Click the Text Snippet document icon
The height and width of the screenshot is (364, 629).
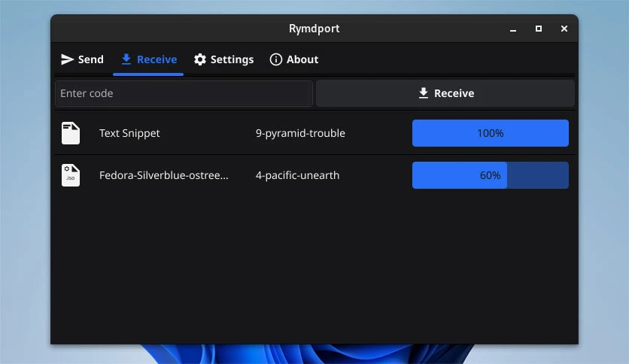pyautogui.click(x=71, y=133)
